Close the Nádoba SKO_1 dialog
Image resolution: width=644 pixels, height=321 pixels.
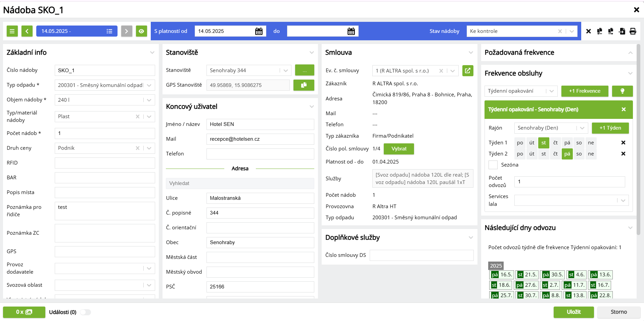[636, 10]
